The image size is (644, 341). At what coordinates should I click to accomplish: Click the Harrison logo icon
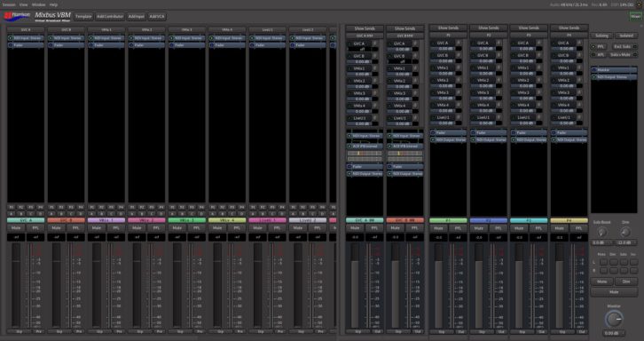[x=17, y=17]
